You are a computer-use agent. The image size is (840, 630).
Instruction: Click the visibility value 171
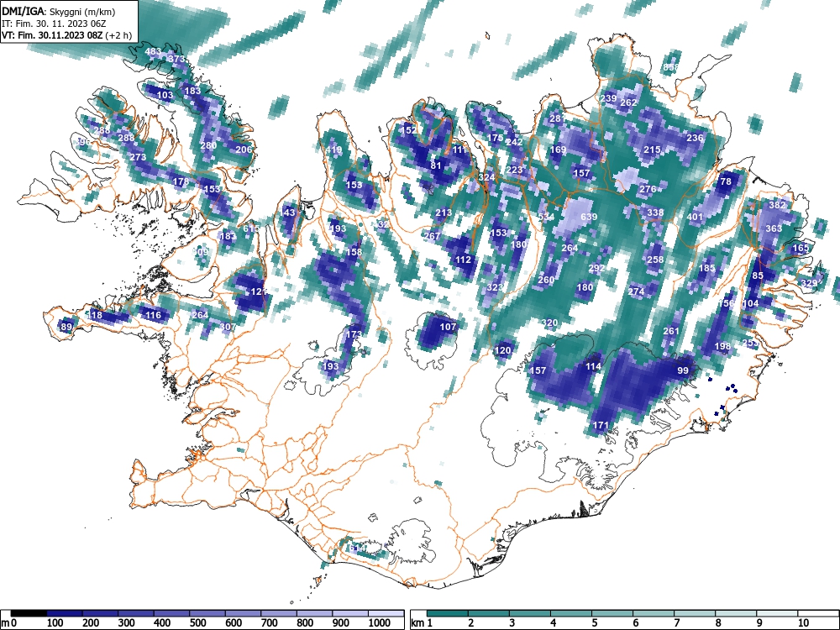coord(601,425)
